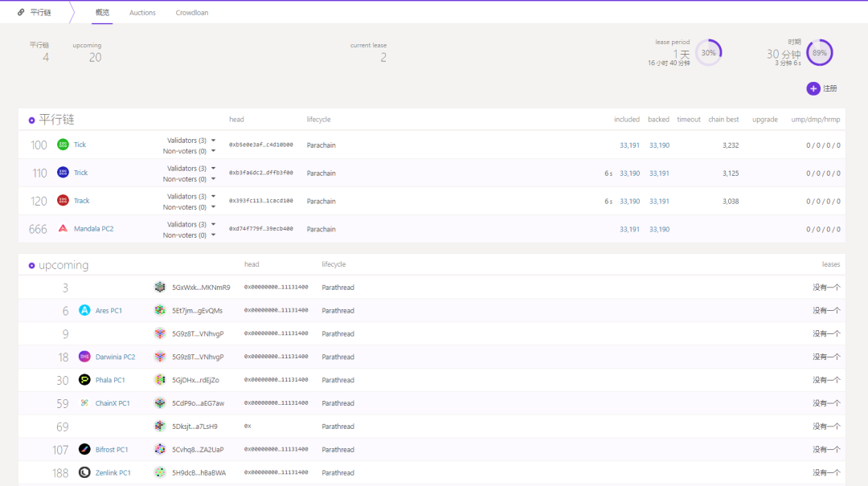Click the Darwinia PC2 logo icon
This screenshot has width=868, height=486.
tap(84, 357)
